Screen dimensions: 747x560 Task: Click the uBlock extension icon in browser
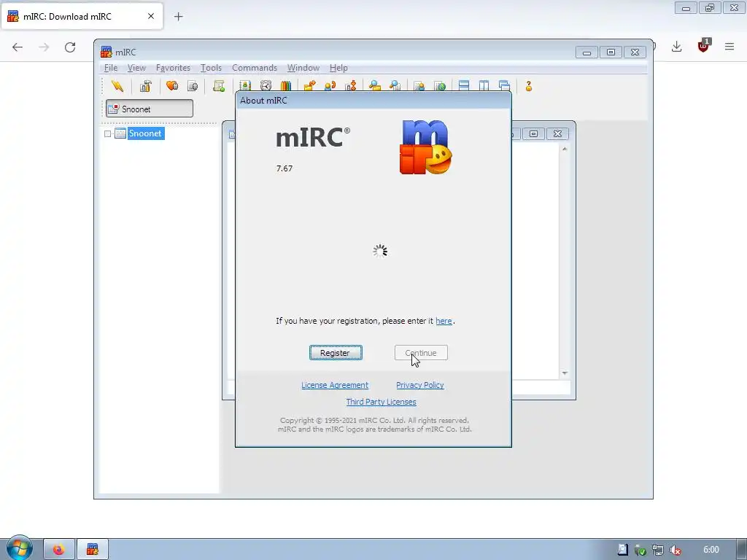703,46
